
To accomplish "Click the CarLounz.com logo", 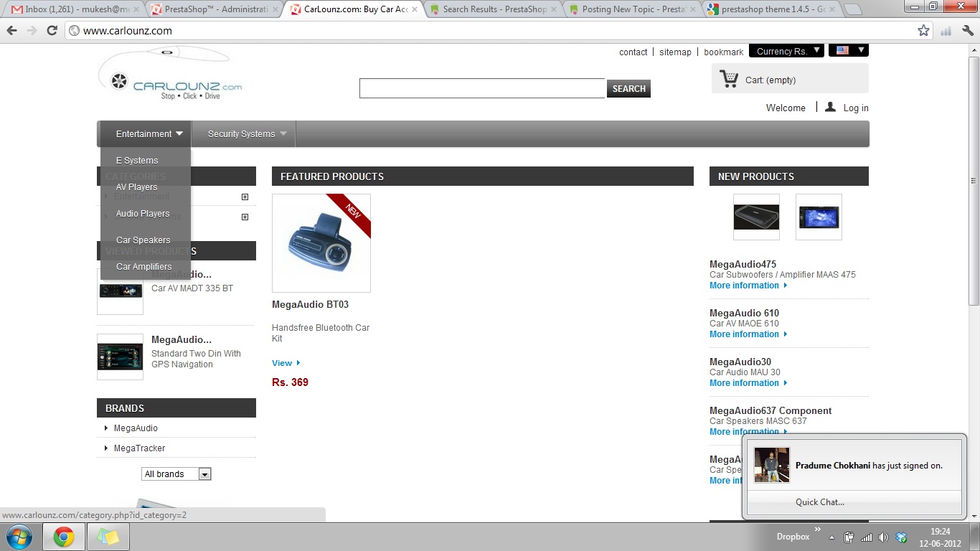I will point(170,74).
